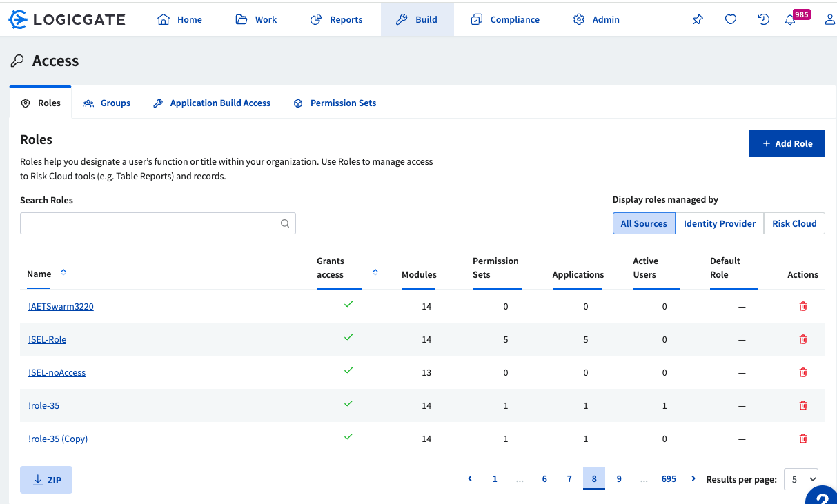Go to page 9
Viewport: 837px width, 504px height.
pos(619,478)
